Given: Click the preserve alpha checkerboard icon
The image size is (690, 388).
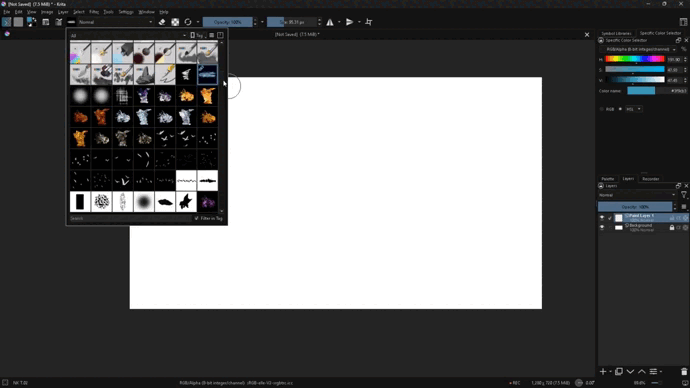Looking at the screenshot, I should tap(175, 22).
